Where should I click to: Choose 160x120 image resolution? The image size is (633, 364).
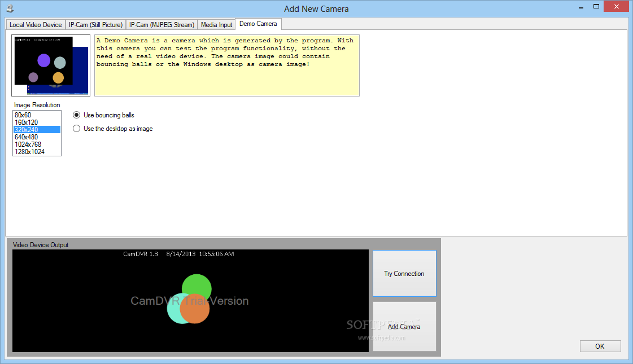pos(37,122)
